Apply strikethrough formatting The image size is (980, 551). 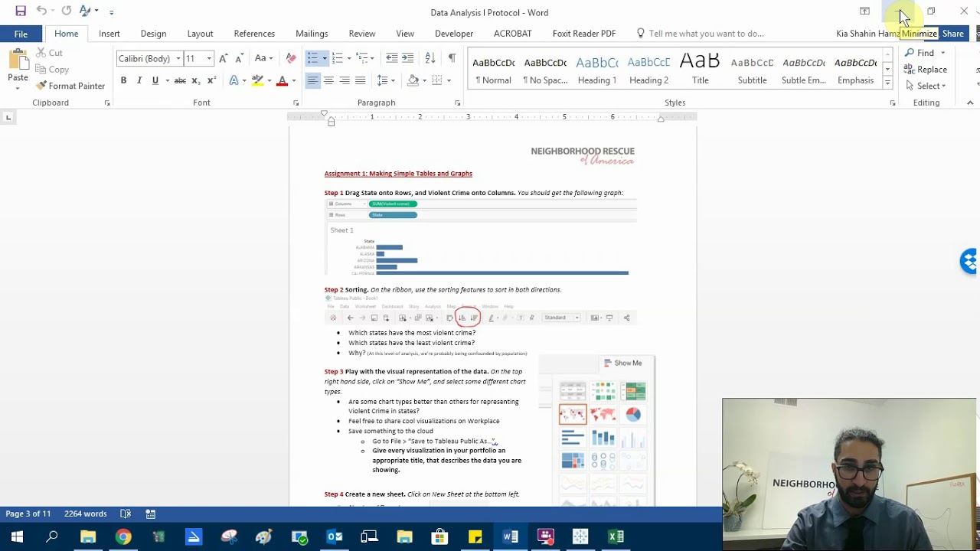(x=180, y=80)
